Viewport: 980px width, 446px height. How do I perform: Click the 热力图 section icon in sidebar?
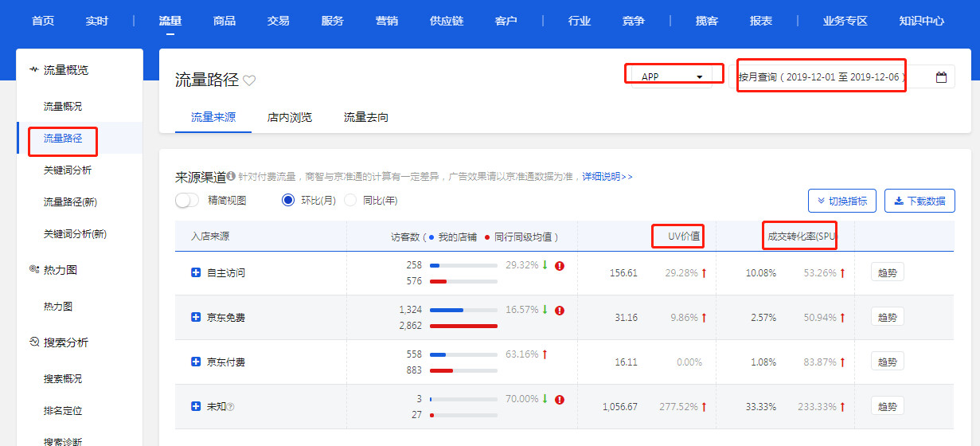pyautogui.click(x=34, y=270)
